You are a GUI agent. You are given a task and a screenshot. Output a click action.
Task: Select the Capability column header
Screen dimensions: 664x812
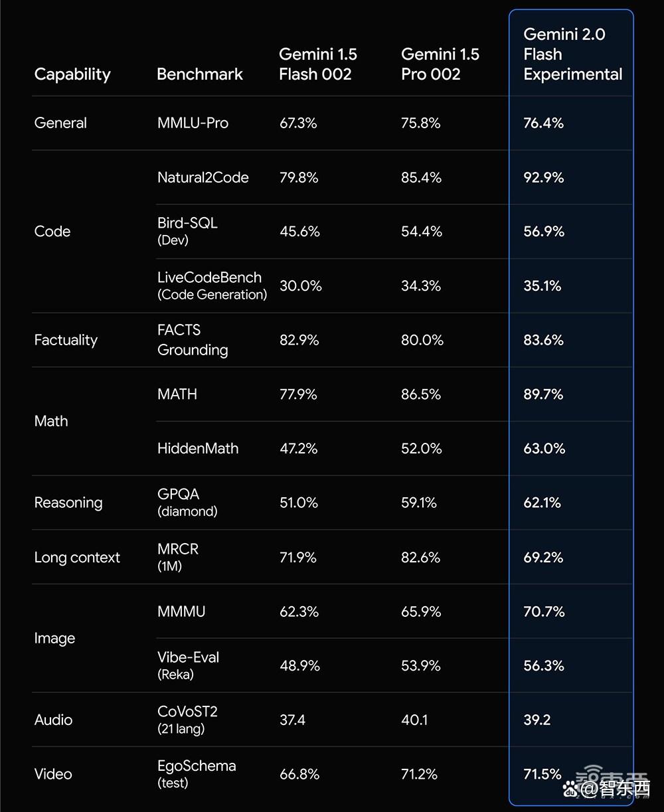click(72, 74)
